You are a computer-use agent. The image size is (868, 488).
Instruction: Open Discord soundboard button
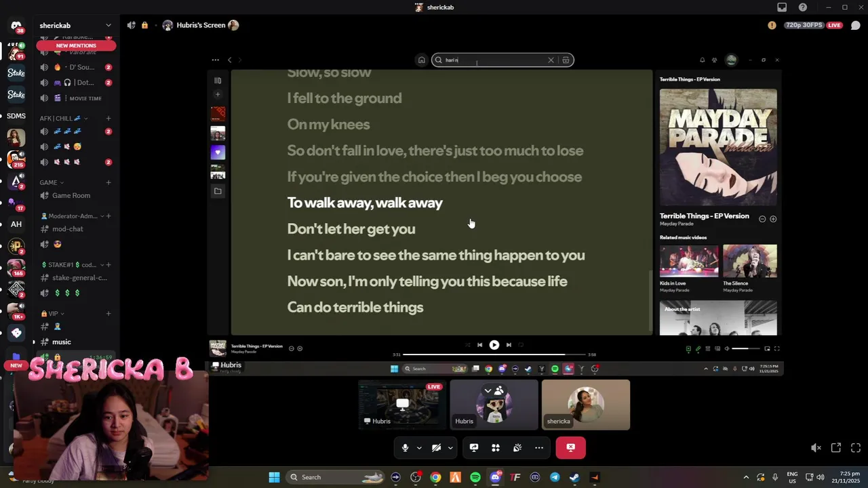tap(517, 447)
